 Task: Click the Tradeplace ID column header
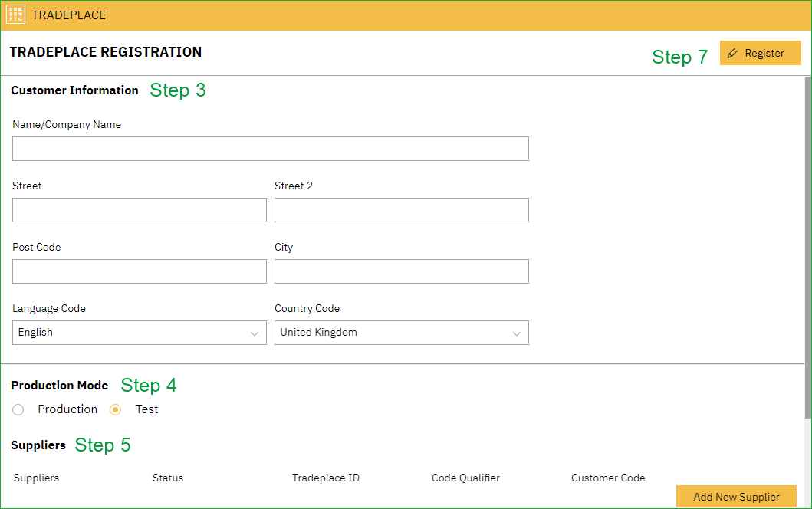coord(326,478)
